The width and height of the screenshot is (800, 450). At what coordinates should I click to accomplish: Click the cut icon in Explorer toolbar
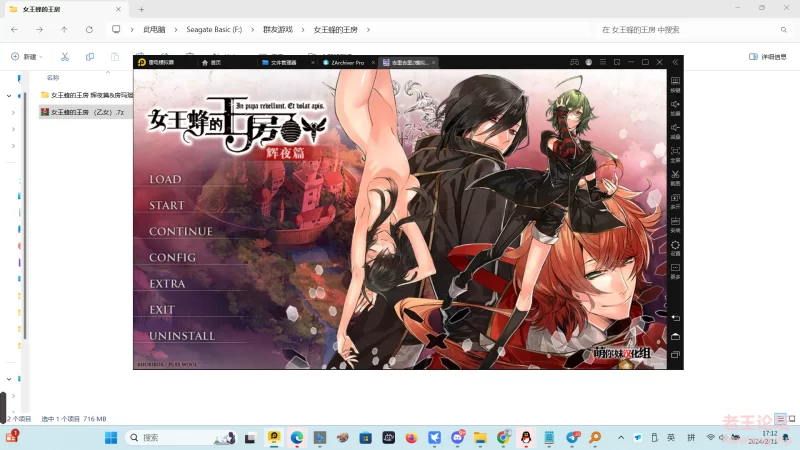coord(65,57)
